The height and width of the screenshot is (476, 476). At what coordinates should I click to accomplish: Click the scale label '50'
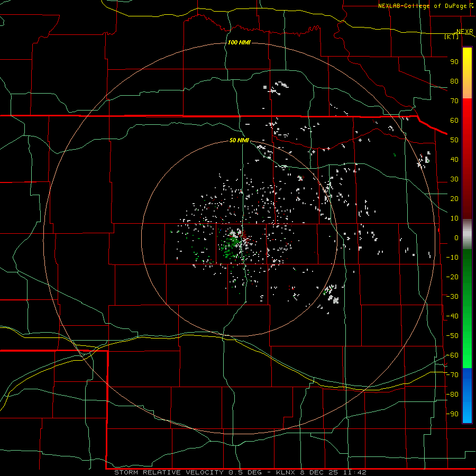(x=454, y=140)
